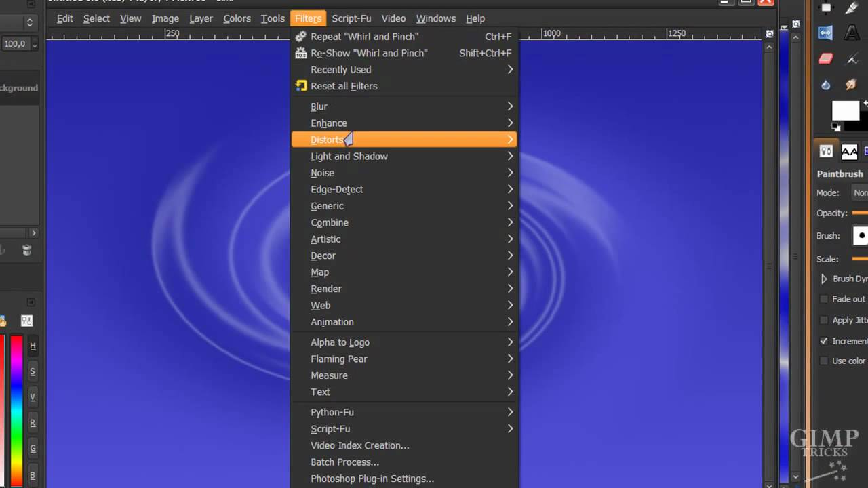Enable Use color from gradient checkbox

(824, 361)
